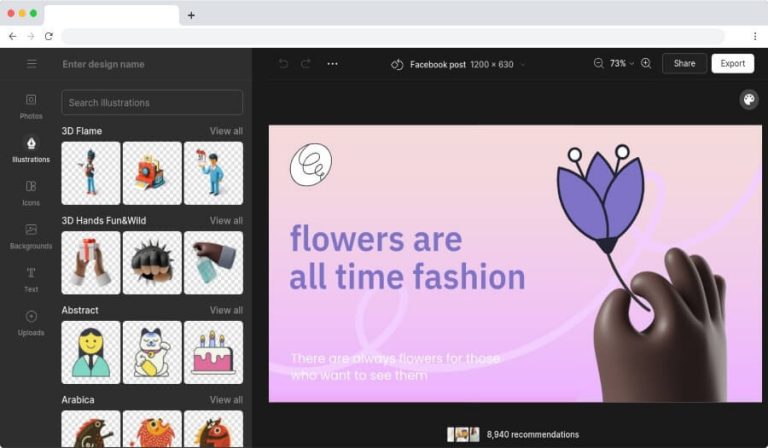Pick the 3D Flame man holding cake

point(214,173)
